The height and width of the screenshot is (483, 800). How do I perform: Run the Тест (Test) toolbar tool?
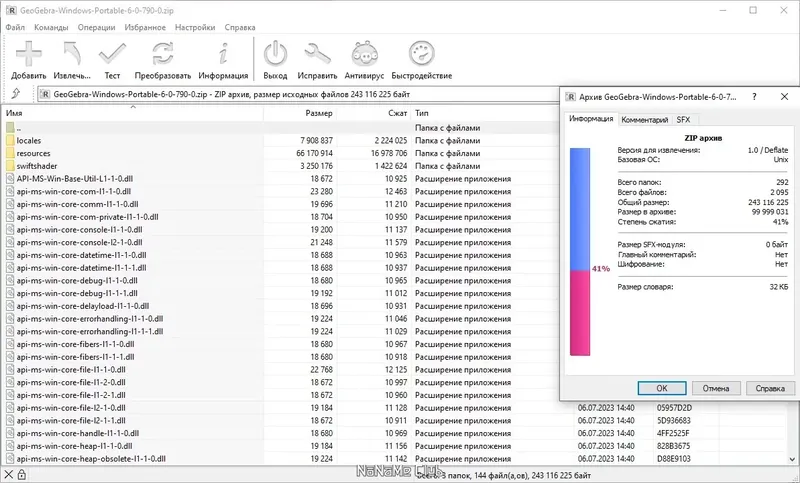(x=112, y=54)
